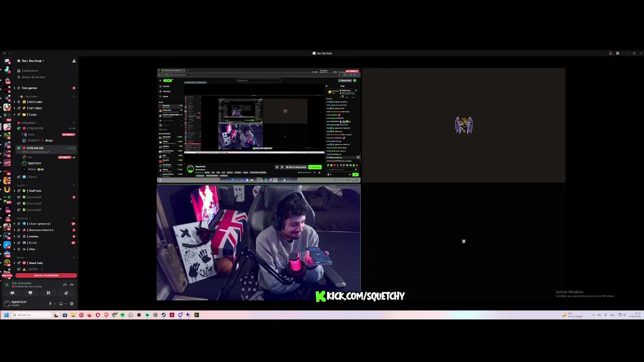Select the shared Kick browser stream tile
Image resolution: width=644 pixels, height=362 pixels.
259,125
